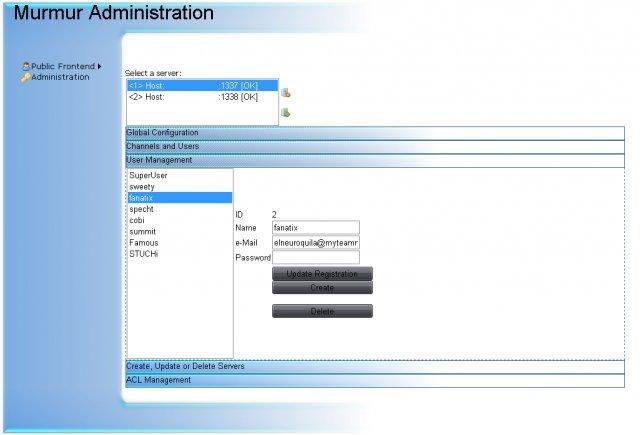Click the Create button
Viewport: 640px width, 435px height.
click(x=322, y=287)
